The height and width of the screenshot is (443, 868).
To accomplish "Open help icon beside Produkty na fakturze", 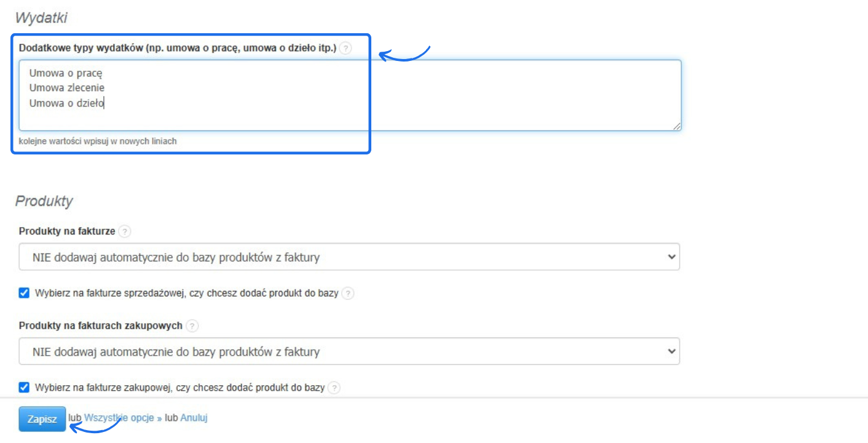I will pyautogui.click(x=125, y=231).
